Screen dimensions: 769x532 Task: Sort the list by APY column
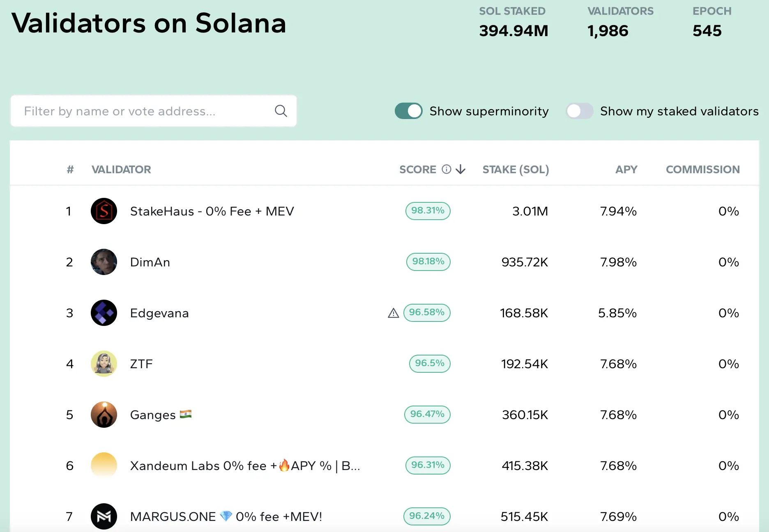(x=626, y=169)
